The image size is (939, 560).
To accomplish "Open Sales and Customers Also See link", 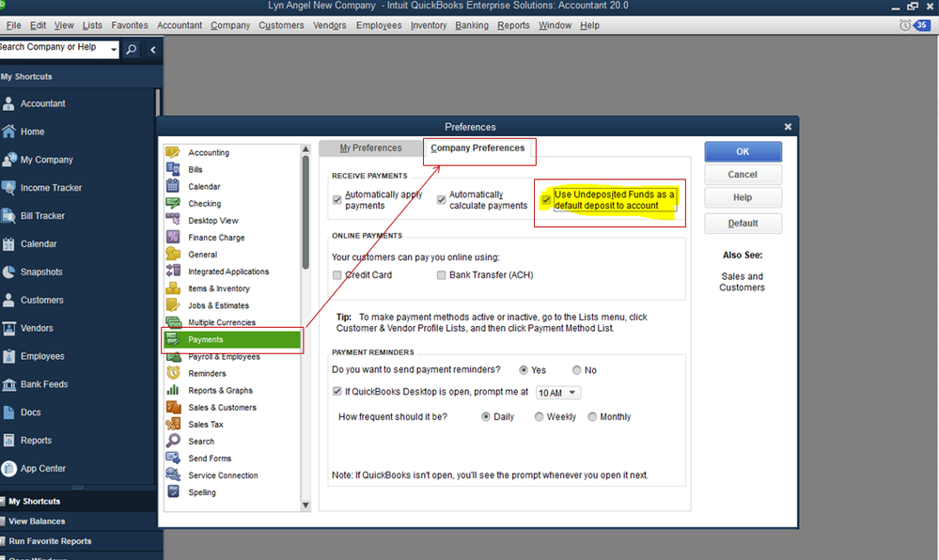I will pyautogui.click(x=742, y=282).
